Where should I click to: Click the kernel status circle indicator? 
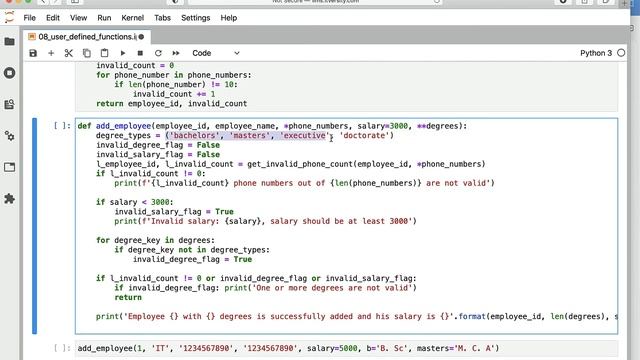(x=621, y=53)
